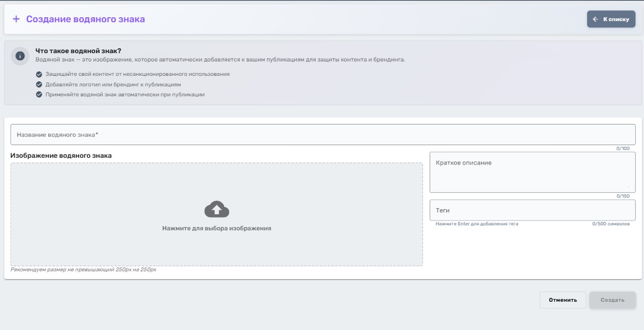Image resolution: width=644 pixels, height=330 pixels.
Task: Click the checkmark icon beside automatic watermark tip
Action: pos(38,94)
